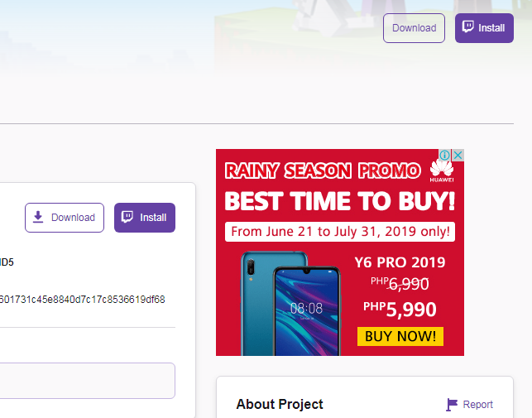Screen dimensions: 532x418
Task: Click the flag icon beside Report
Action: [x=452, y=405]
